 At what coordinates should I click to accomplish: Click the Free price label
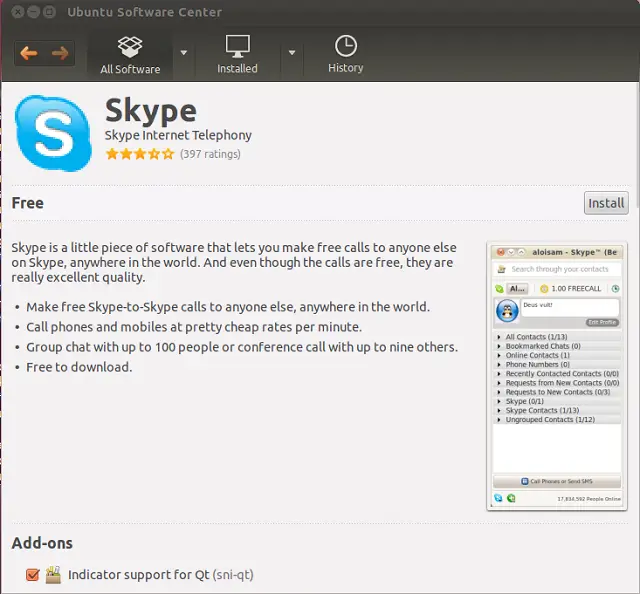pos(27,203)
